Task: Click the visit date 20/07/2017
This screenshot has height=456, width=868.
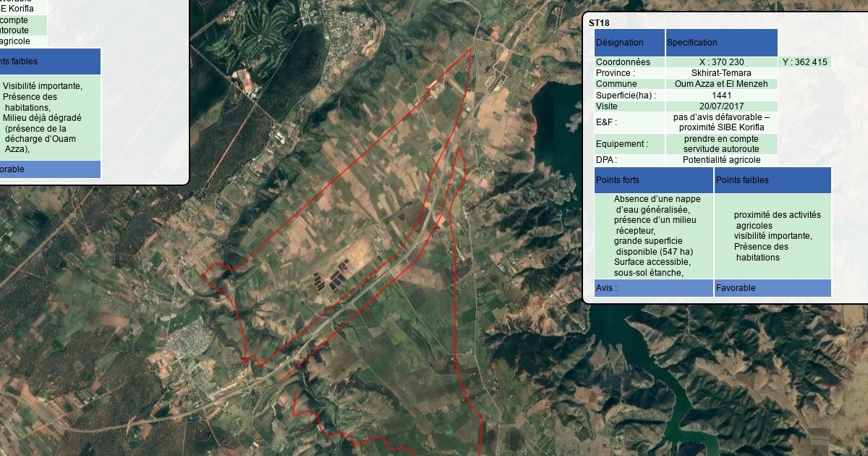Action: coord(721,106)
